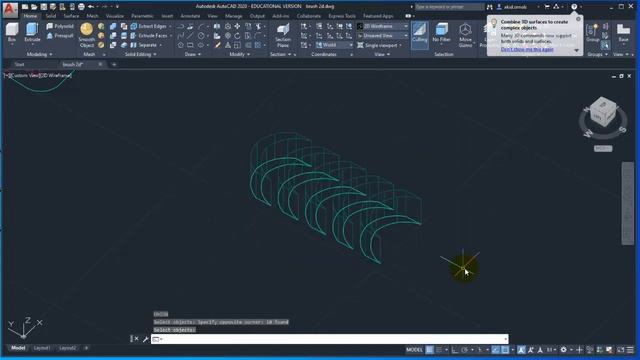Click the Open file icon in quick access toolbar
Viewport: 640px width, 360px height.
coord(34,7)
